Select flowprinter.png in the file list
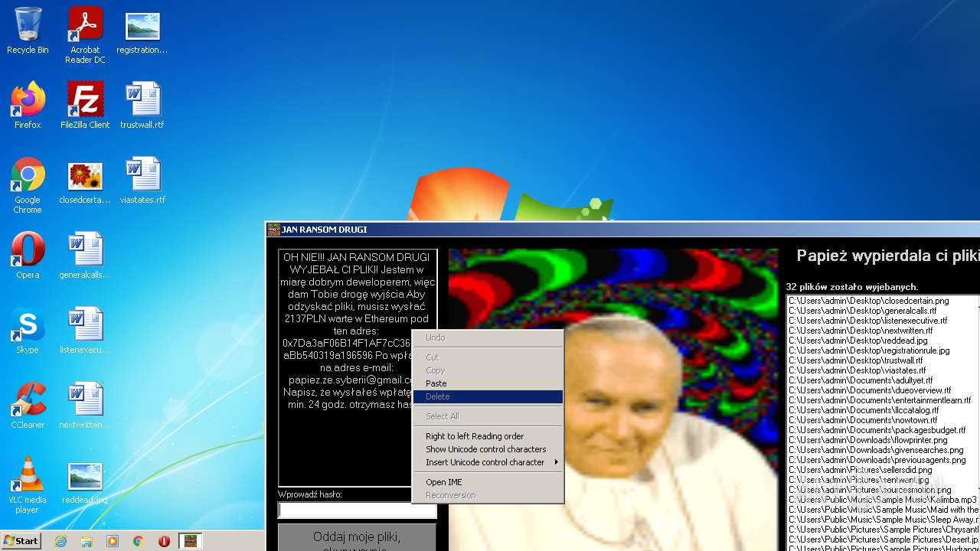Screen dimensions: 980x551 coord(867,440)
